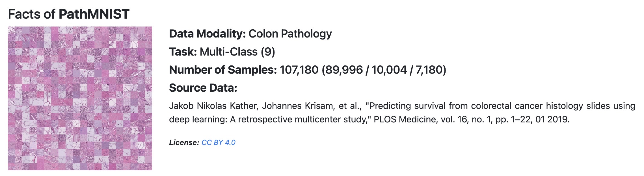The width and height of the screenshot is (644, 176).
Task: Click the total count 107,180
Action: [299, 70]
